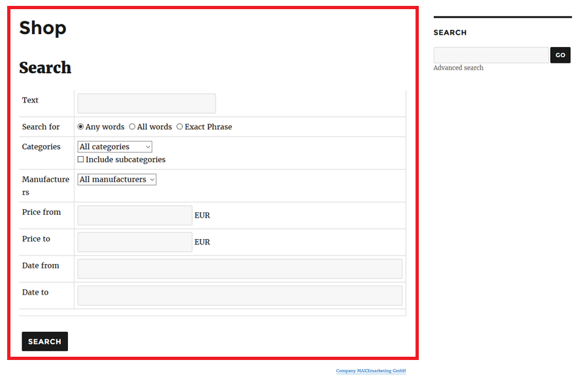This screenshot has width=588, height=392.
Task: Click the bold Search form heading
Action: pyautogui.click(x=45, y=68)
